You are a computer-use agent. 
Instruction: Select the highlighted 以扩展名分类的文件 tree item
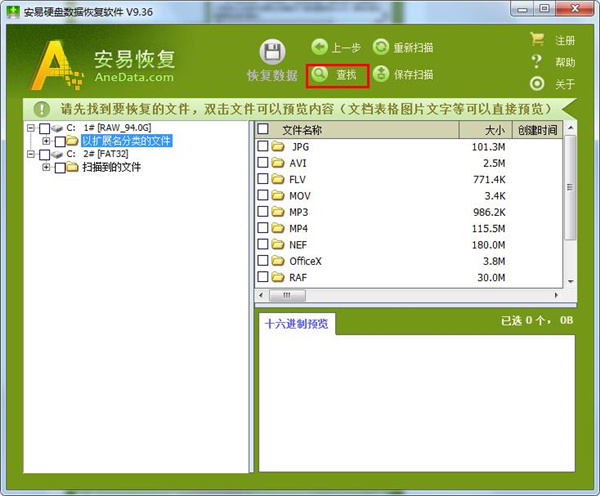click(x=127, y=141)
